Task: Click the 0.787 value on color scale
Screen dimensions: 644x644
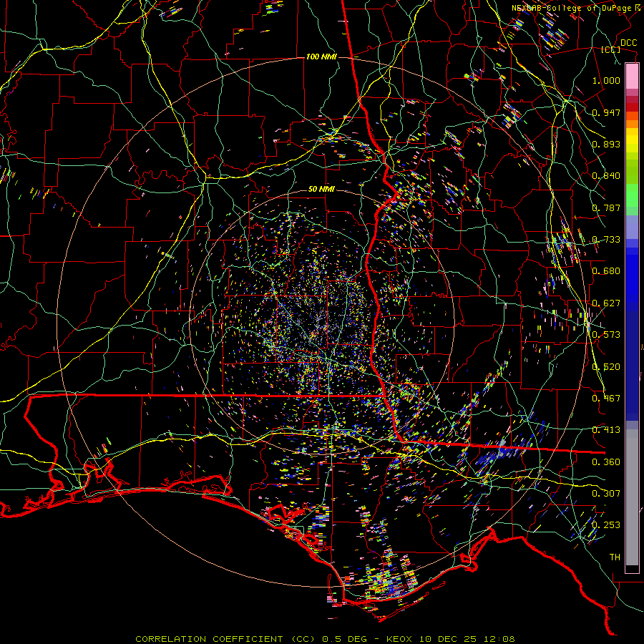Action: coord(606,208)
